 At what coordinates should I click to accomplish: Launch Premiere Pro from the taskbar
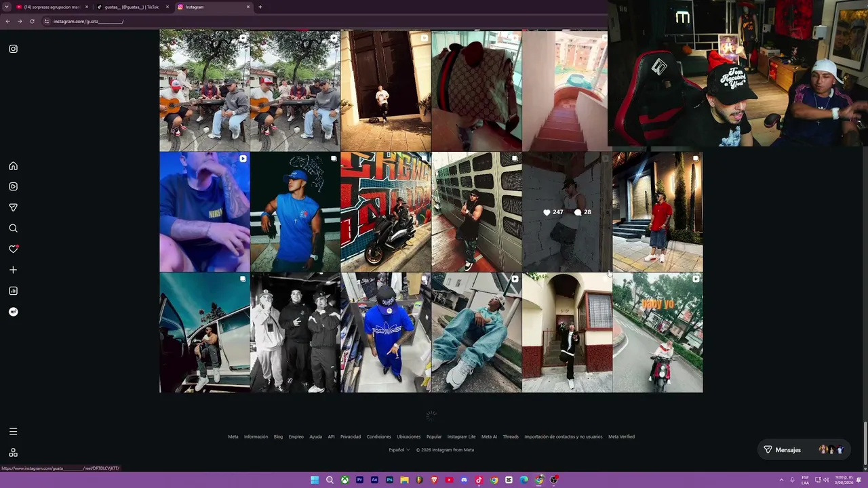(359, 480)
